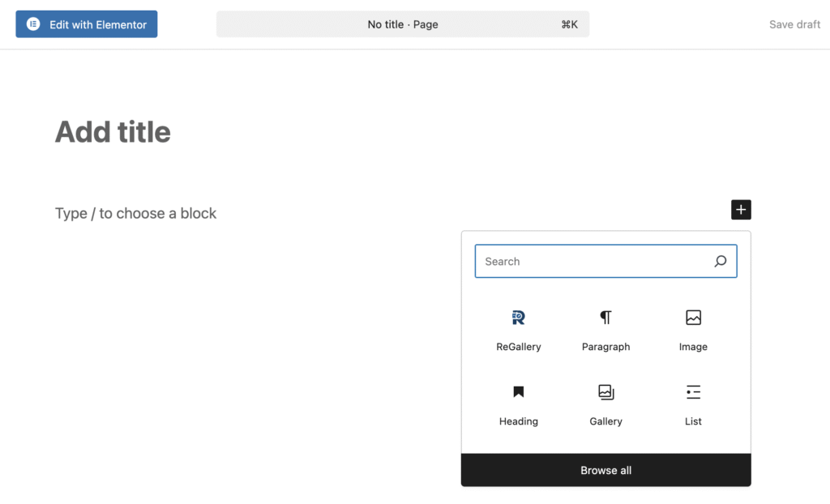Click into the Add title field
830x504 pixels.
click(113, 132)
